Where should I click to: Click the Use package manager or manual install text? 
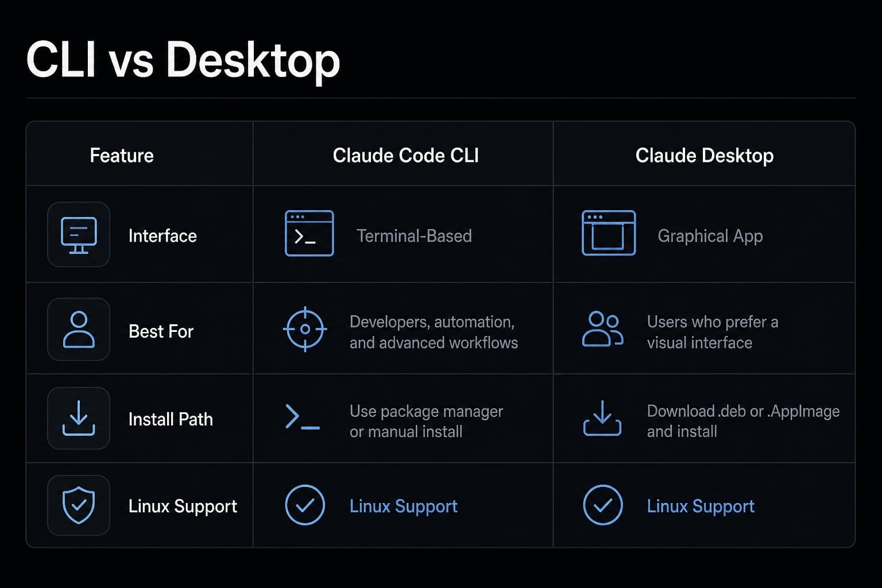click(x=426, y=421)
